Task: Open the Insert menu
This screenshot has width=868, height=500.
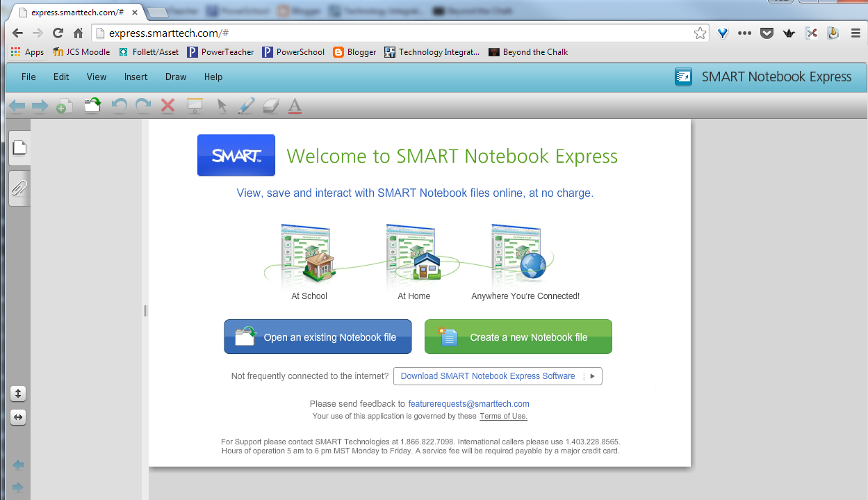Action: (x=136, y=77)
